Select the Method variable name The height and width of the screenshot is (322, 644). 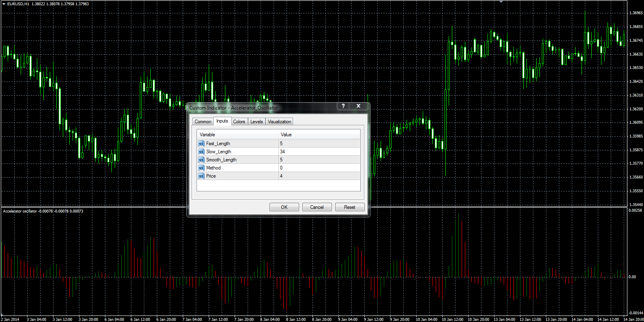(x=214, y=168)
